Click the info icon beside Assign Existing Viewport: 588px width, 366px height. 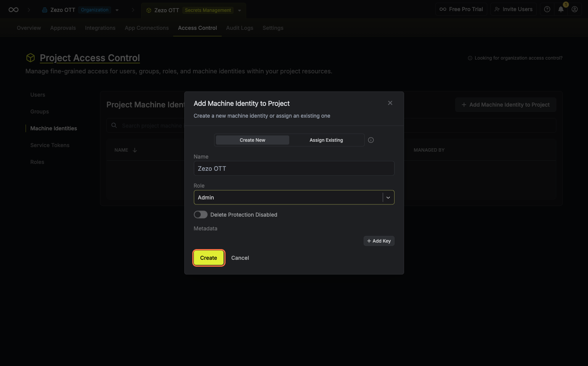[371, 140]
